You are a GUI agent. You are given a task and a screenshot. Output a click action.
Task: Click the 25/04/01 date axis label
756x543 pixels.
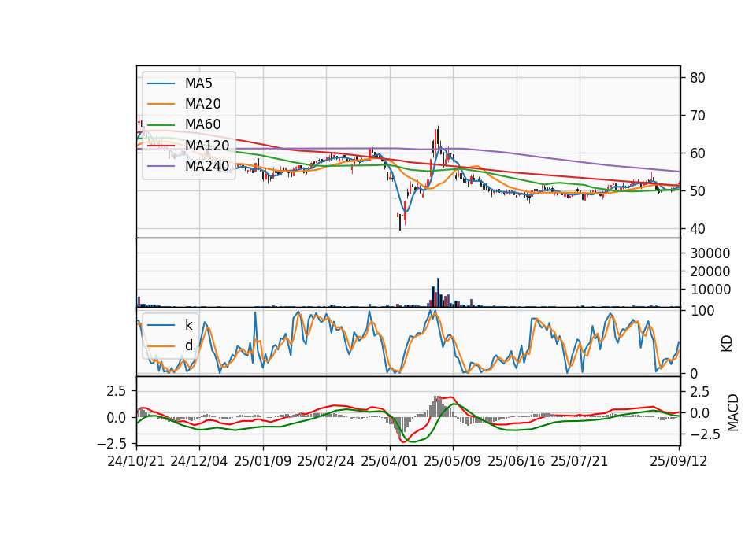pos(389,462)
